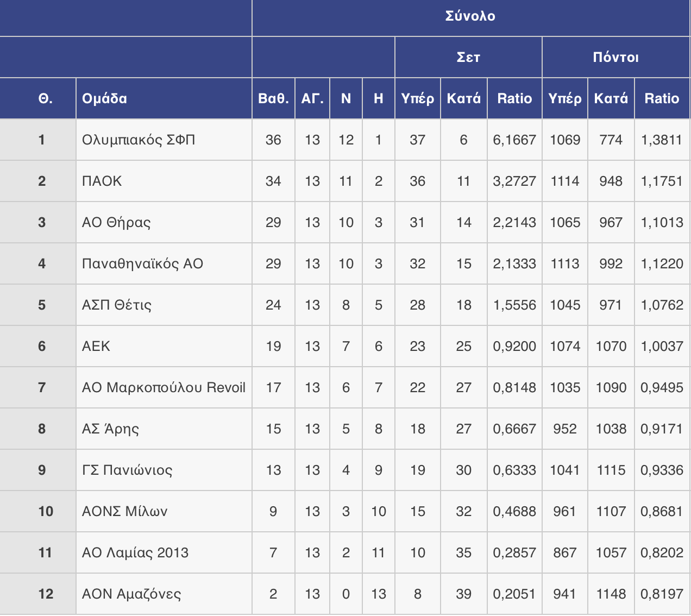Viewport: 691px width, 616px height.
Task: Click on Παναθηναϊκός ΑΟ team name
Action: [x=142, y=263]
